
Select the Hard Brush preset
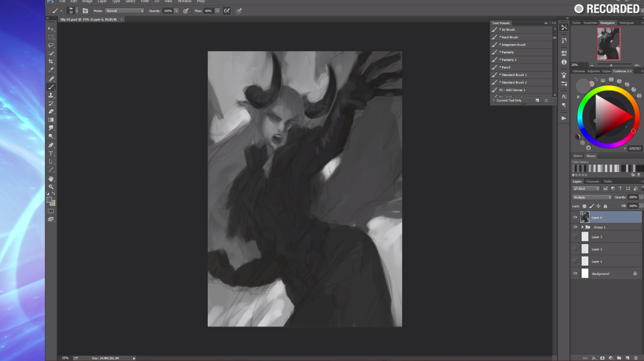(x=510, y=37)
